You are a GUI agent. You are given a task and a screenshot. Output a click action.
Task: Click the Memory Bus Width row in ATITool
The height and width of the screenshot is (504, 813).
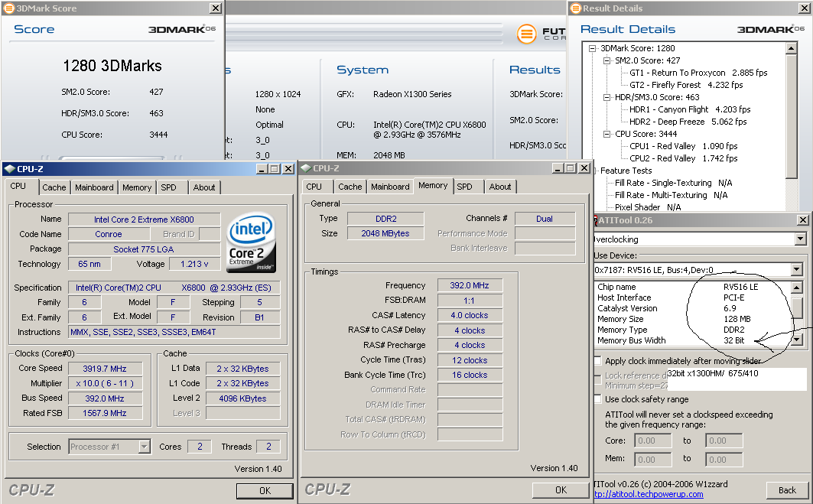click(693, 340)
